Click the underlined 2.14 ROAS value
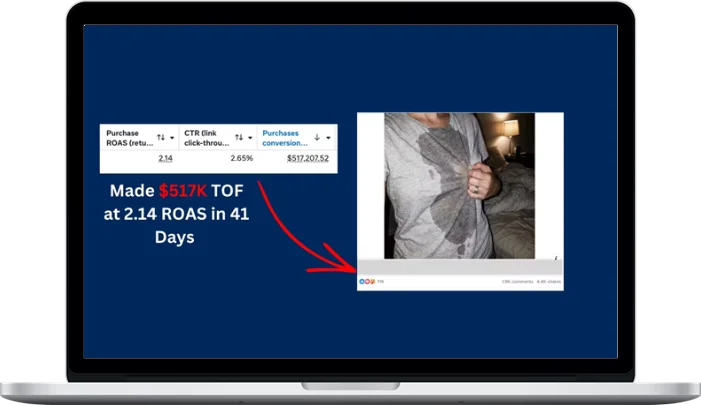701x405 pixels. coord(165,158)
